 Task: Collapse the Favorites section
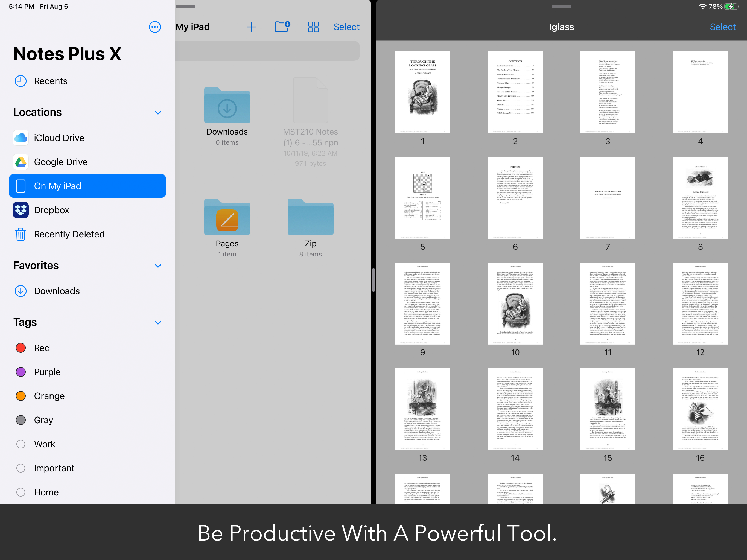[158, 266]
